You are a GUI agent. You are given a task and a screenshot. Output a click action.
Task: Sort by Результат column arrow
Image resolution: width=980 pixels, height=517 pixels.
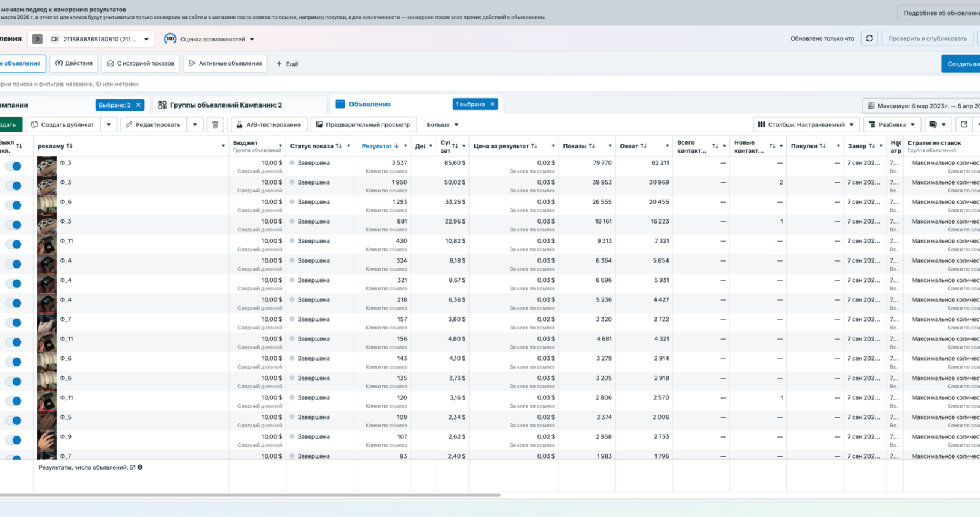tap(396, 146)
